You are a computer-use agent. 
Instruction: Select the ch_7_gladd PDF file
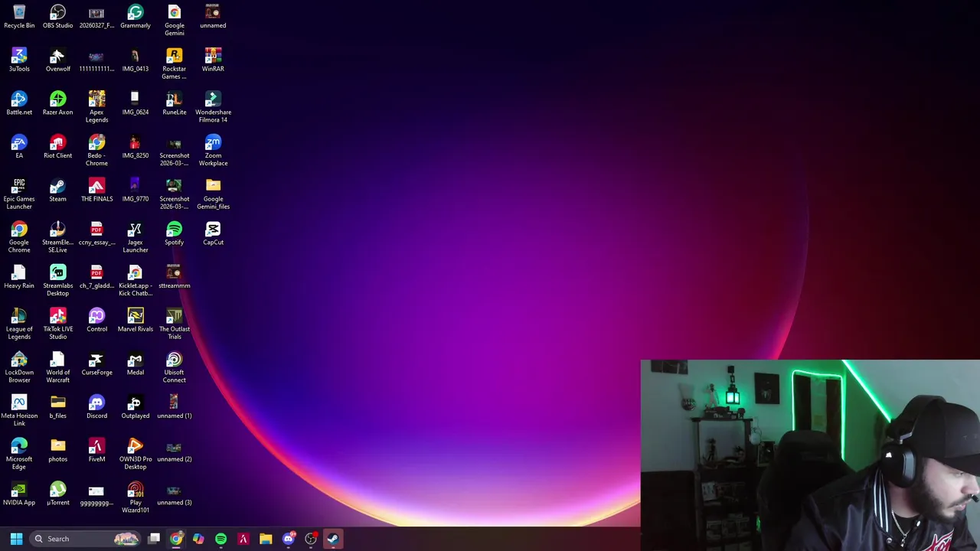click(x=96, y=277)
